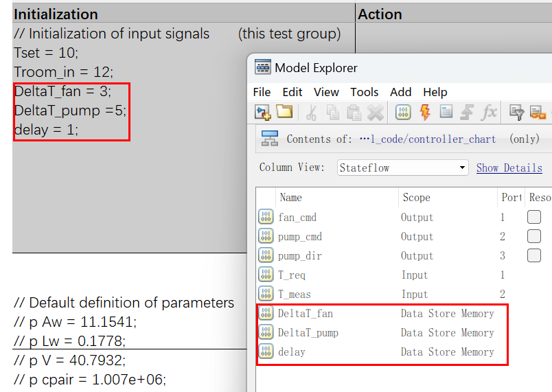Click the Cut scissors toolbar icon

point(311,112)
